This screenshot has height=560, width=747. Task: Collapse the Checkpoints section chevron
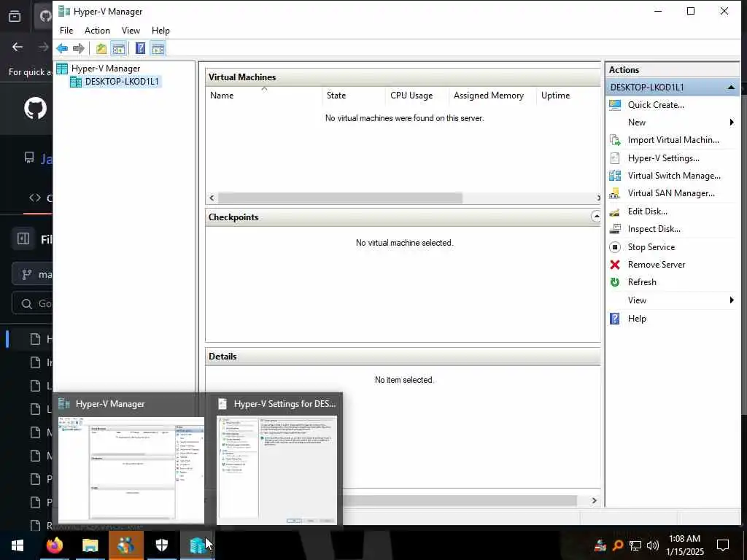pos(596,216)
